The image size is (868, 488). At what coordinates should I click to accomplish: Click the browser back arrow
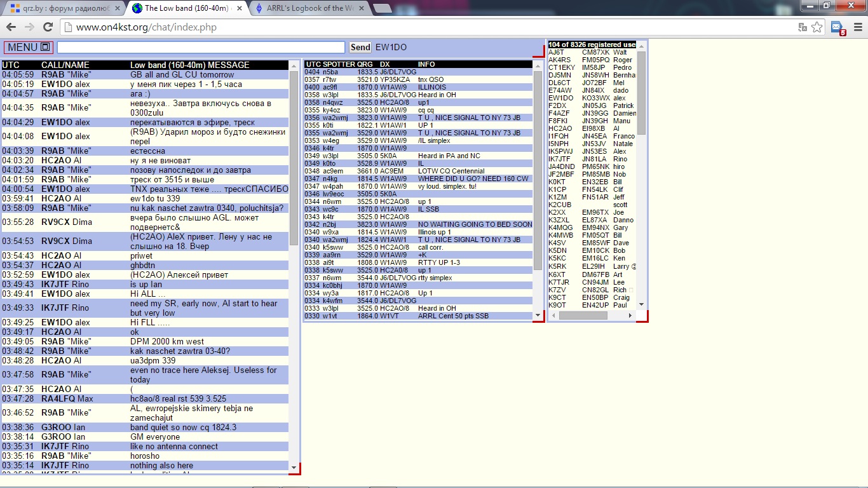[x=11, y=27]
